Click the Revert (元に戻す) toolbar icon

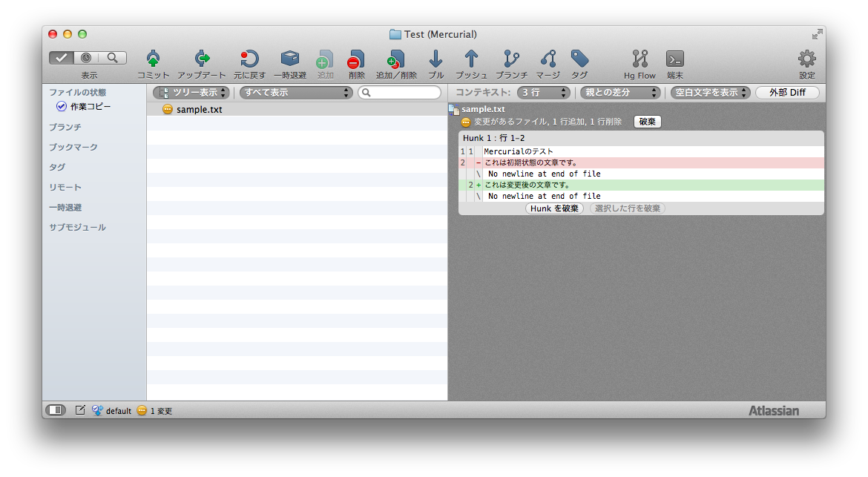(x=249, y=59)
